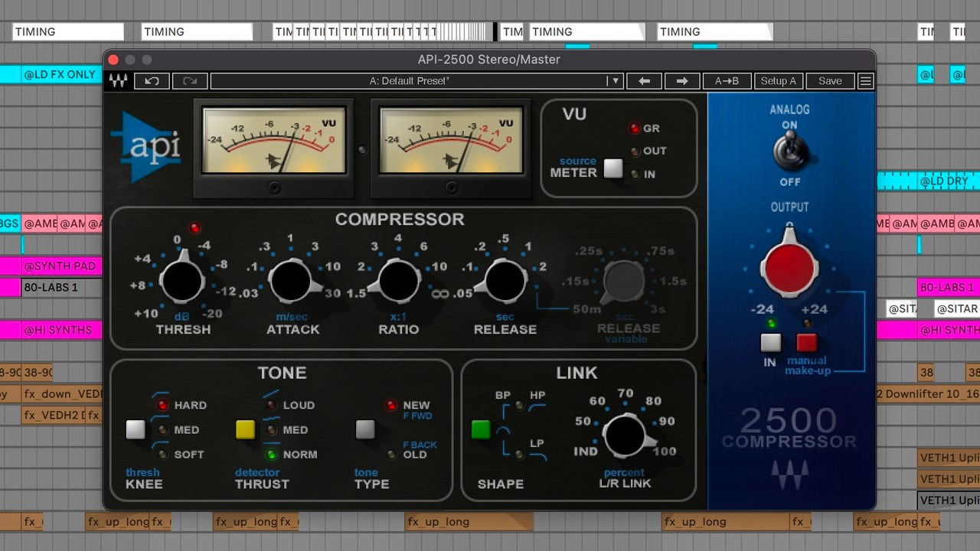Click the NORM thrust indicator
980x551 pixels.
[x=272, y=455]
